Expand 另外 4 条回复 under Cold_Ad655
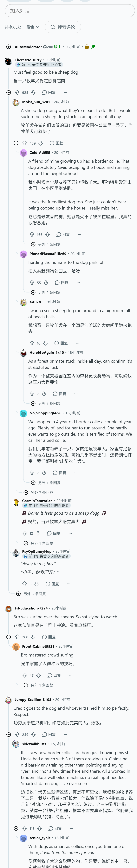The height and width of the screenshot is (868, 137). click(x=46, y=244)
